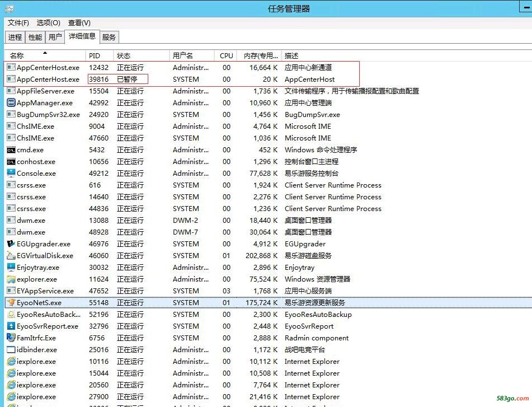Sort by the 名称 column header
The width and height of the screenshot is (532, 407).
45,55
